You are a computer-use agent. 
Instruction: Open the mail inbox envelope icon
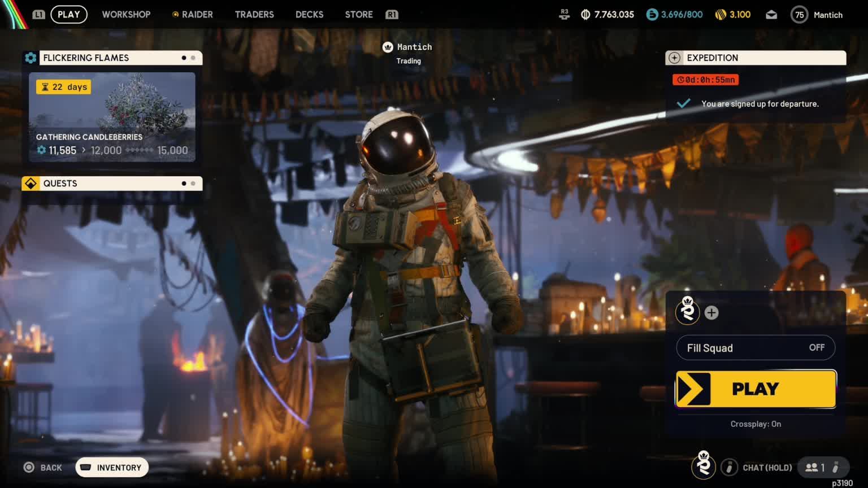[x=771, y=15]
